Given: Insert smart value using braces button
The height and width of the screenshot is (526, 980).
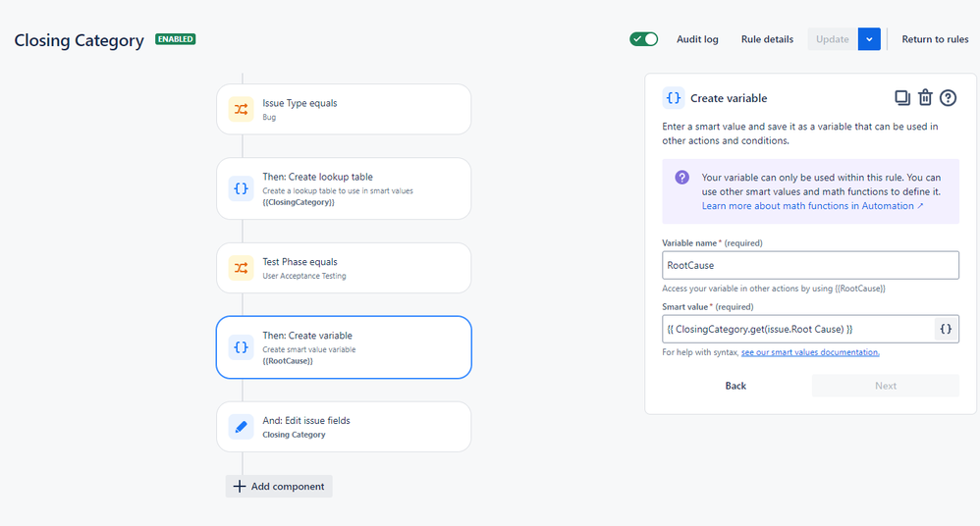Looking at the screenshot, I should click(x=946, y=329).
